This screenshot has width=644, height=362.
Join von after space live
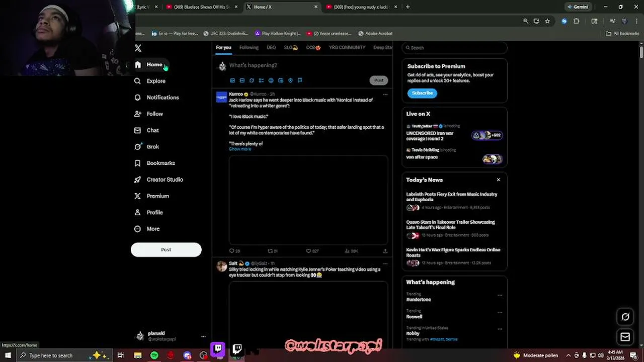click(454, 155)
